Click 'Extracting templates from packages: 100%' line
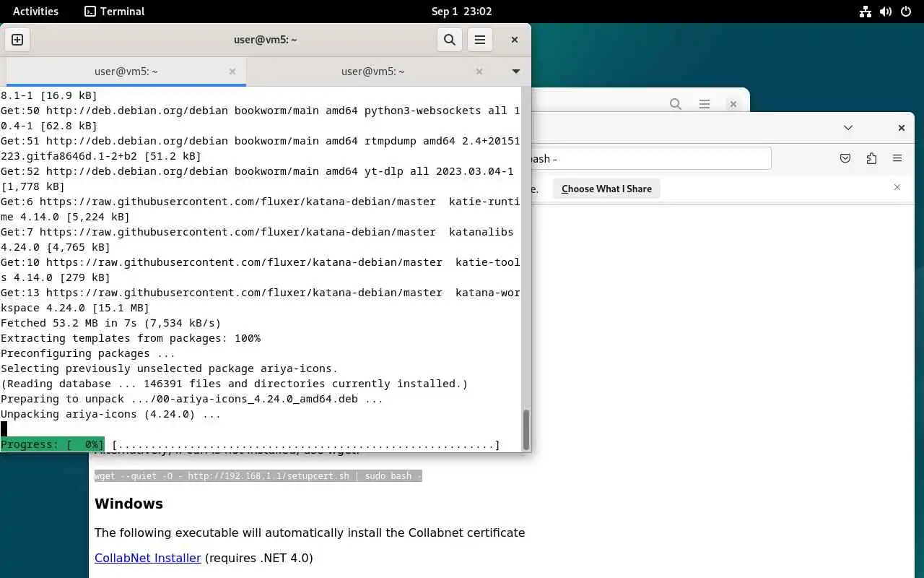This screenshot has height=578, width=924. pyautogui.click(x=131, y=338)
